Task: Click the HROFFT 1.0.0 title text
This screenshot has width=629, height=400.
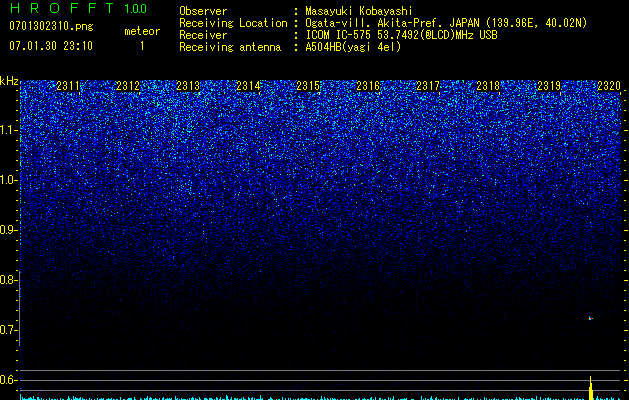Action: (78, 8)
